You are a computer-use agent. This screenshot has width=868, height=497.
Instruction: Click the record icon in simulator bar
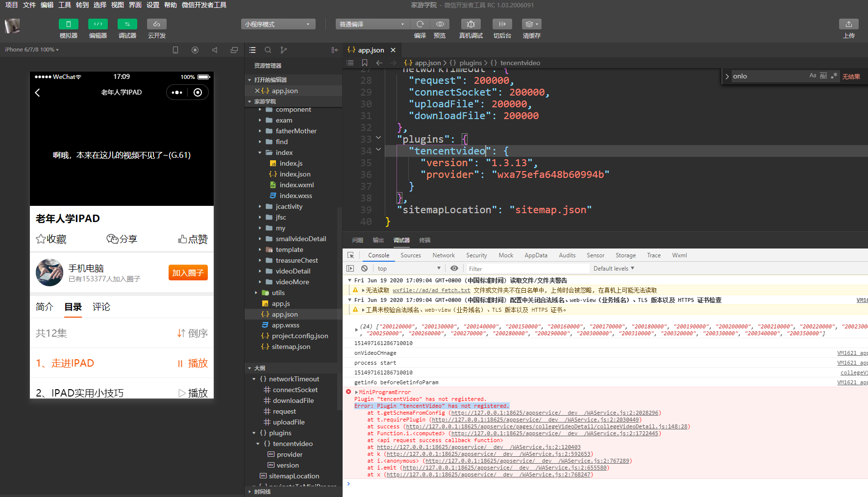195,50
